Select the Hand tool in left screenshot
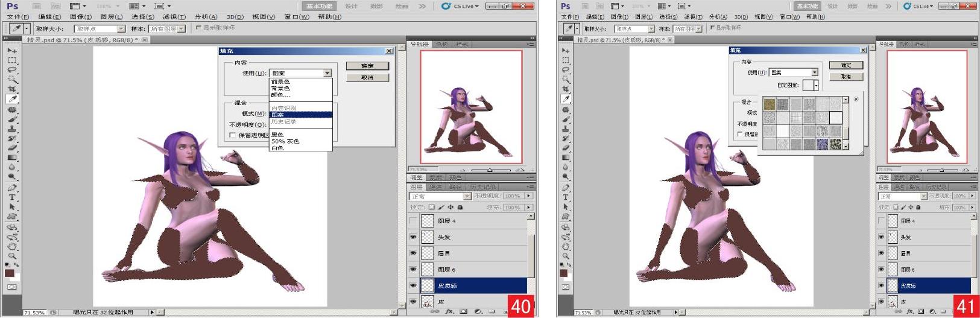Image resolution: width=980 pixels, height=318 pixels. [x=12, y=246]
